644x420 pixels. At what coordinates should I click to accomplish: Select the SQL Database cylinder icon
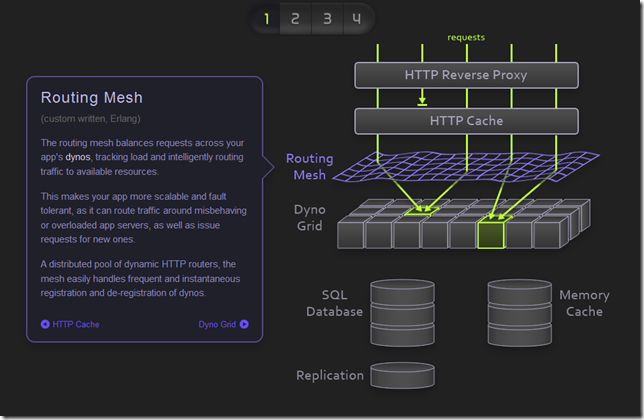tap(401, 312)
